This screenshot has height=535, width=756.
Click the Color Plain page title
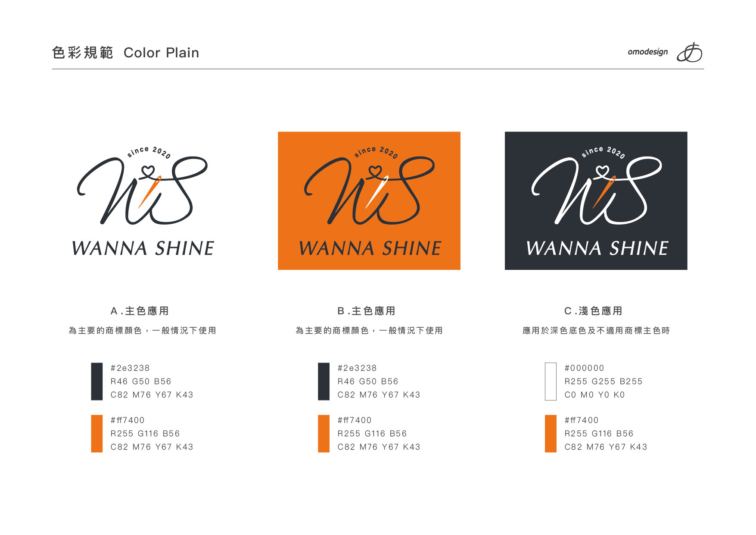(x=162, y=53)
